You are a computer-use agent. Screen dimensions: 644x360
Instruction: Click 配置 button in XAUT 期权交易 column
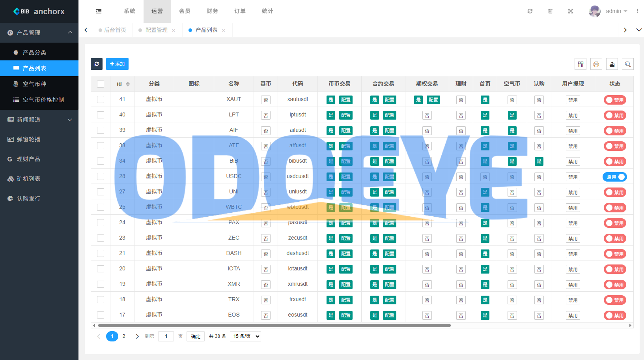click(x=433, y=100)
